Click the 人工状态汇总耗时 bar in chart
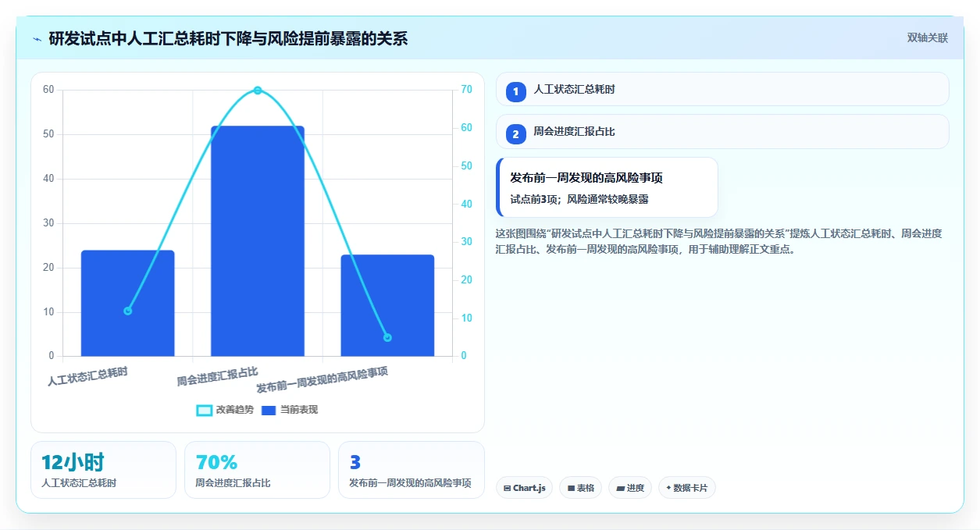The width and height of the screenshot is (980, 530). 128,304
